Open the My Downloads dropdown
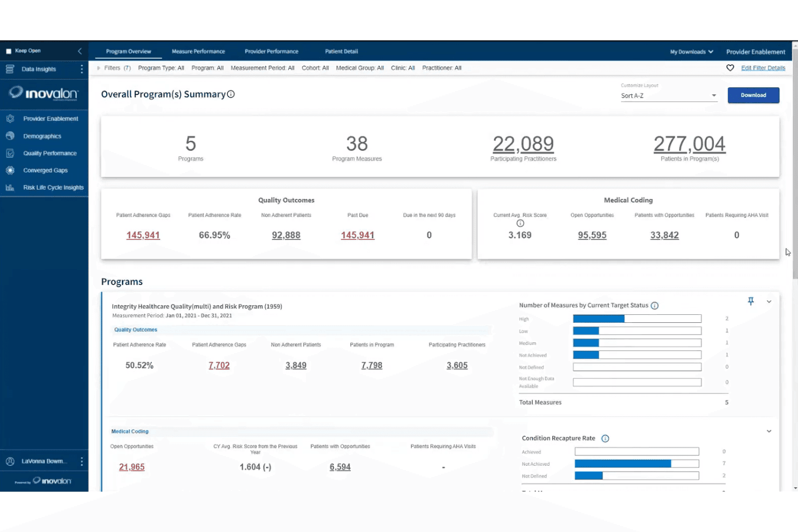The image size is (798, 532). coord(692,52)
